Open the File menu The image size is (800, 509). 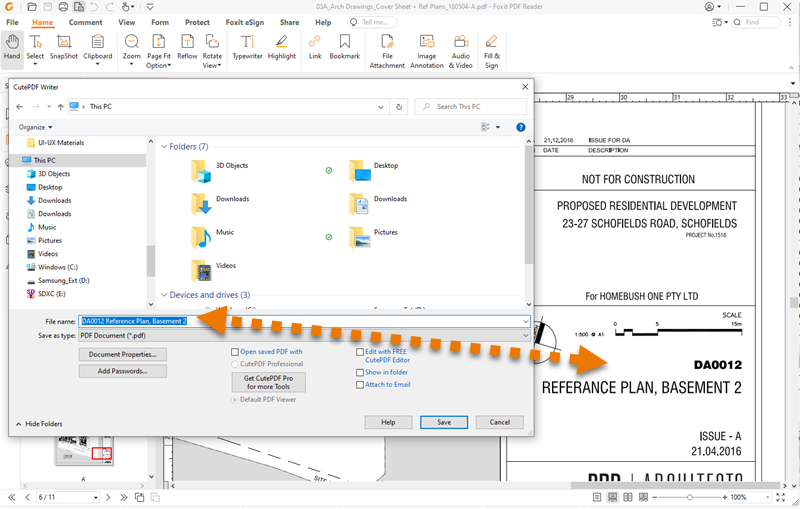(12, 22)
